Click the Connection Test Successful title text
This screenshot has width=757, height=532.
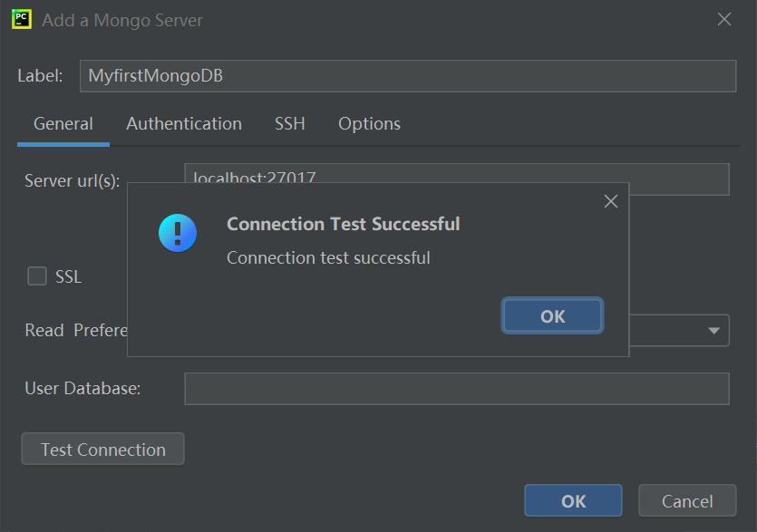pyautogui.click(x=342, y=223)
